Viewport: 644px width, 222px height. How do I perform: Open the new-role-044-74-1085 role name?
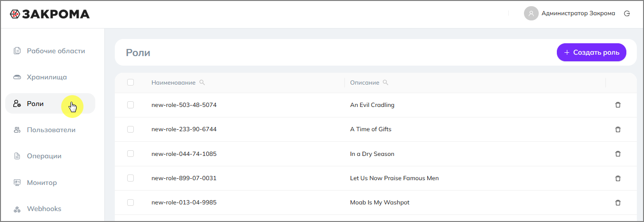pos(184,154)
